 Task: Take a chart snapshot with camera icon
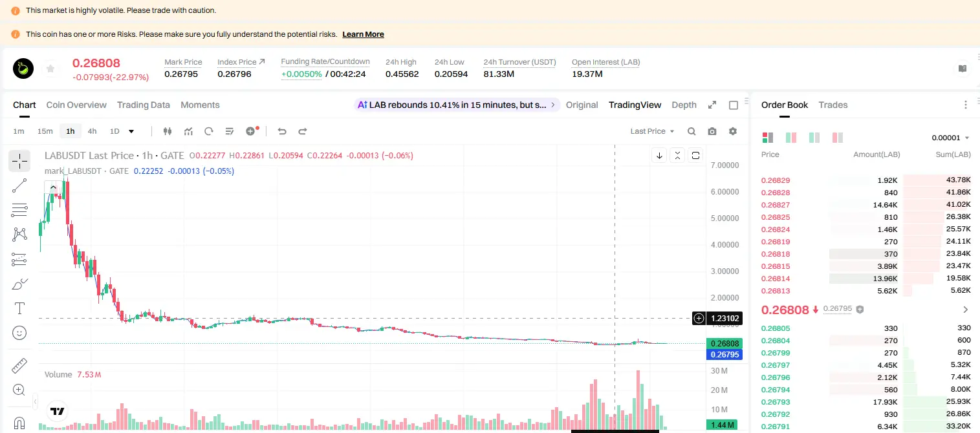(x=712, y=131)
